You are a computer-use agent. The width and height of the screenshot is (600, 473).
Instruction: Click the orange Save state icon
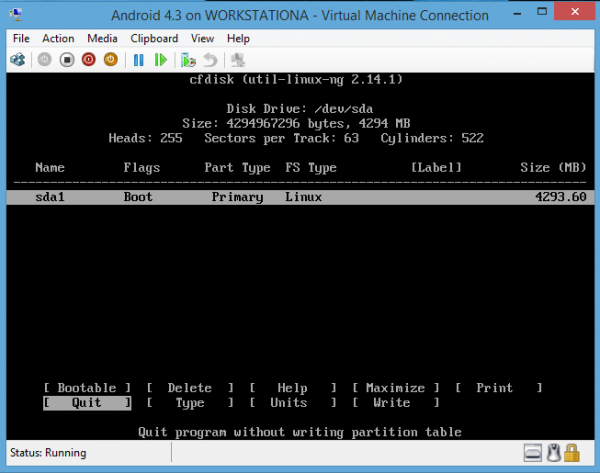(x=111, y=60)
